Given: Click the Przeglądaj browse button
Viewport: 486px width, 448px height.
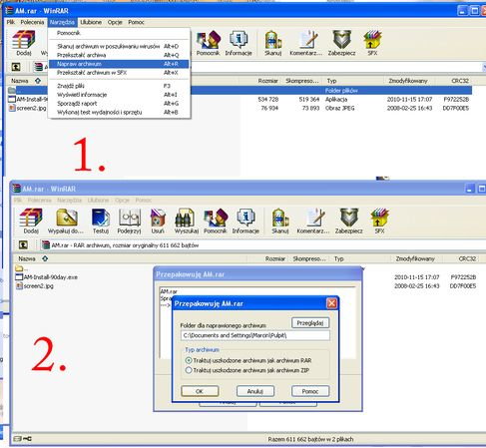Looking at the screenshot, I should point(310,323).
